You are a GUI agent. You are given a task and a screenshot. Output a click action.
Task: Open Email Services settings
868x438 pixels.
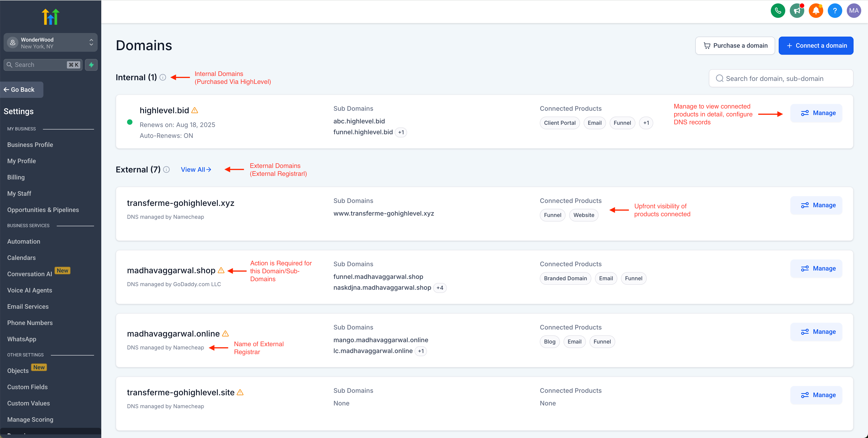tap(28, 307)
